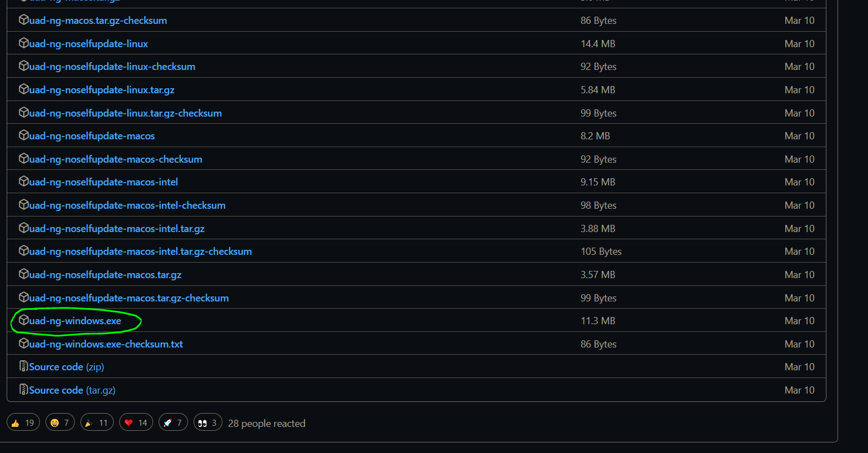The height and width of the screenshot is (453, 868).
Task: Download uad-ng-noselfupdate-linux.tar.gz
Action: click(101, 90)
